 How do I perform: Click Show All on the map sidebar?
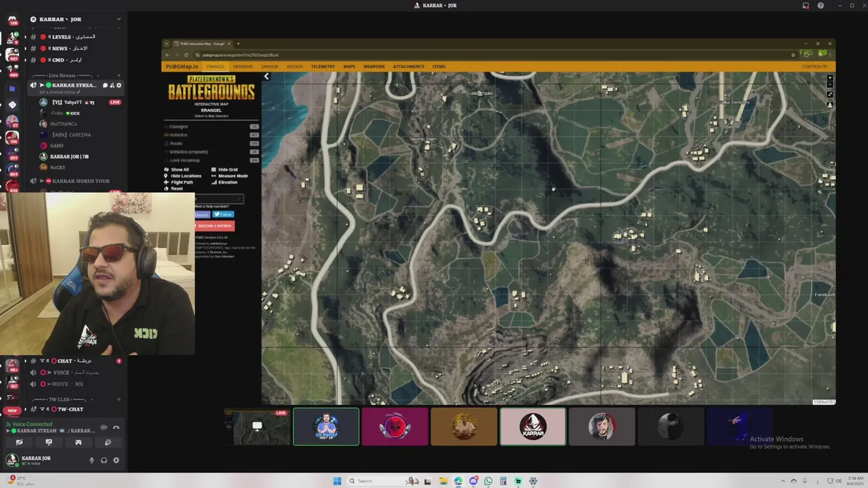point(176,169)
